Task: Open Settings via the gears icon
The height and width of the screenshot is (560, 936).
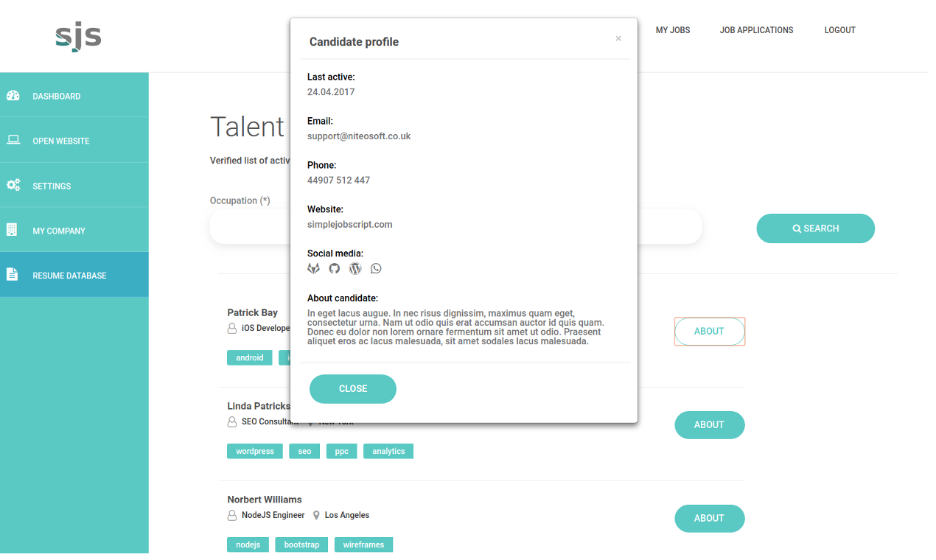Action: coord(13,185)
